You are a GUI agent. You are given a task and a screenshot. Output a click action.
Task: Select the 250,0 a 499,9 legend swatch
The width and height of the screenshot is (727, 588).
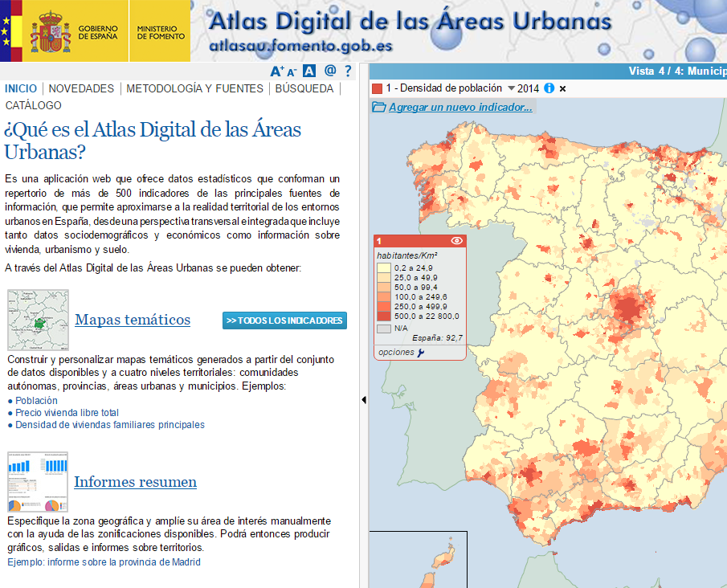pos(384,307)
